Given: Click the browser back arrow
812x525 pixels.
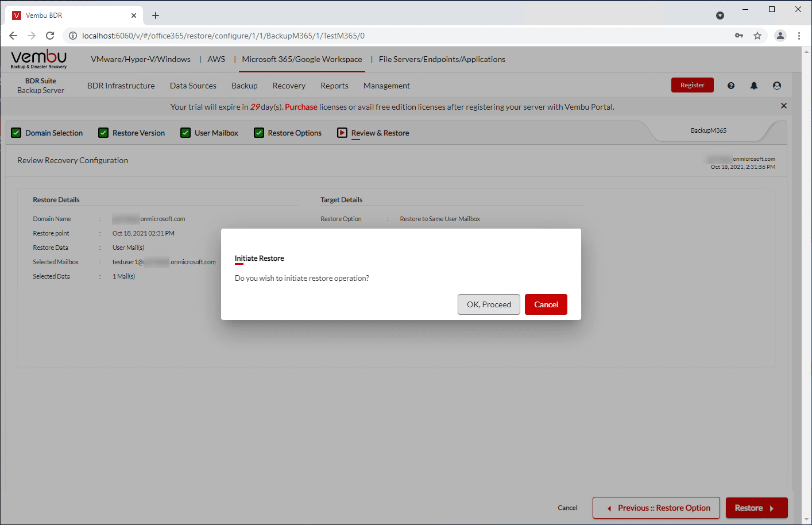Looking at the screenshot, I should [x=13, y=36].
